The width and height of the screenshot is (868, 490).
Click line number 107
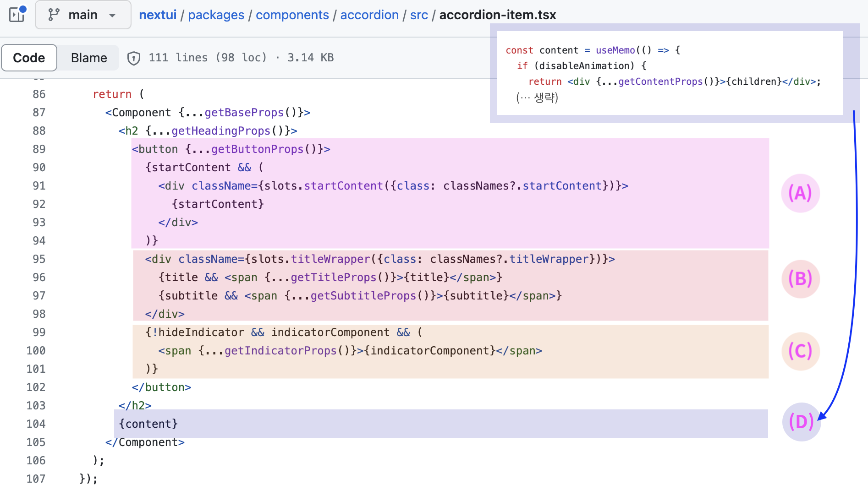[36, 479]
